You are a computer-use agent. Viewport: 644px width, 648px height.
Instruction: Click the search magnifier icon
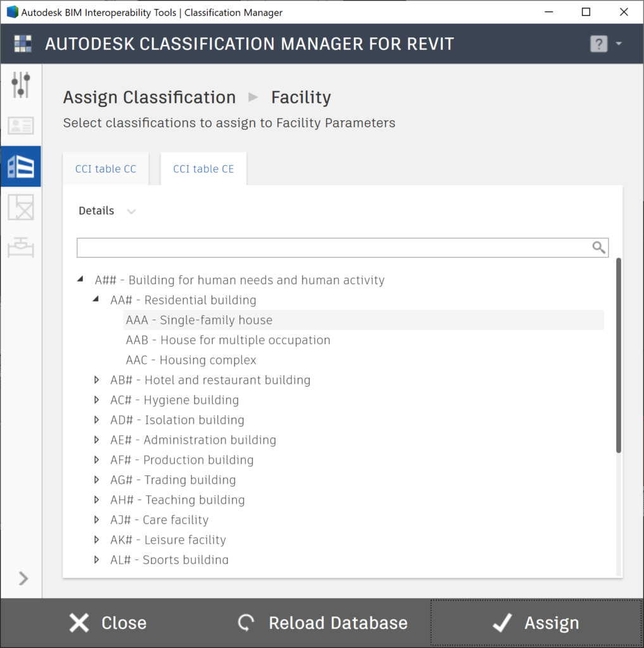(x=598, y=247)
